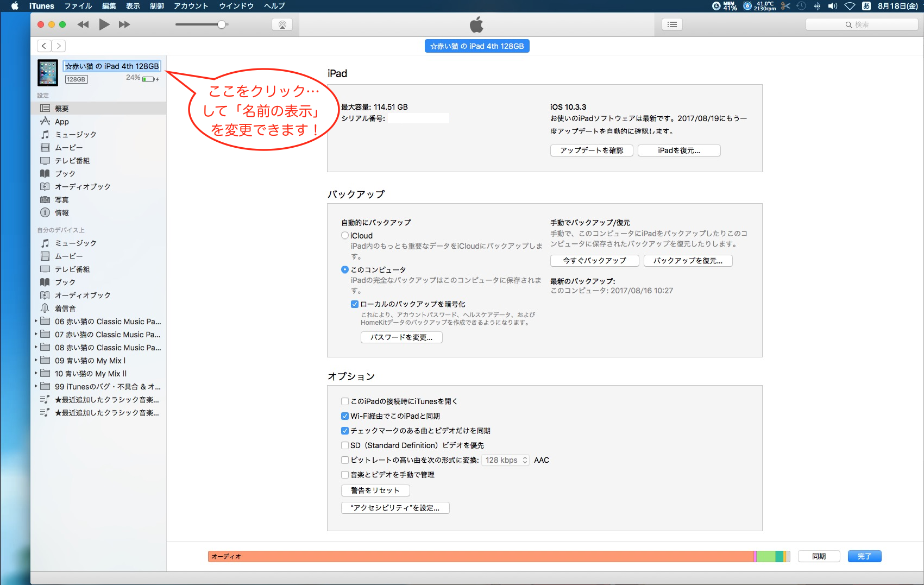Open ミュージック under 自分のデバイス上

click(x=98, y=243)
